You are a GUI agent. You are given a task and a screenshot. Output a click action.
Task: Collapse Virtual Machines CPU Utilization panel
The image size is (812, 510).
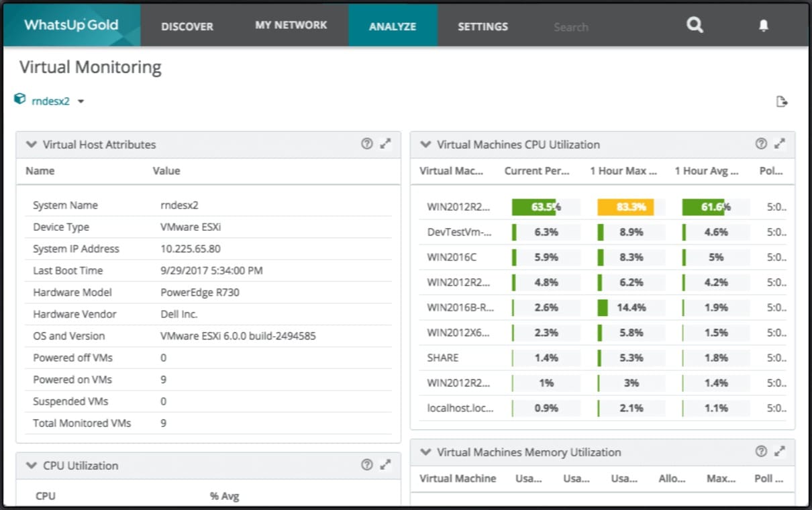point(425,144)
